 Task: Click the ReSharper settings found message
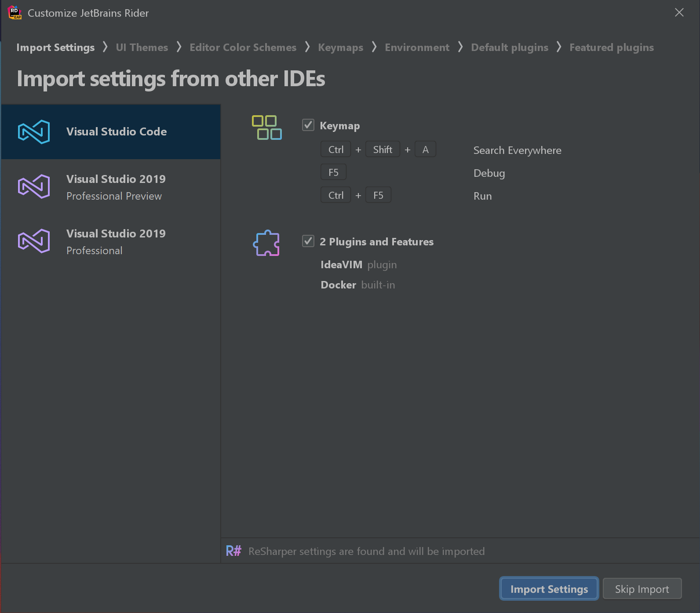367,551
